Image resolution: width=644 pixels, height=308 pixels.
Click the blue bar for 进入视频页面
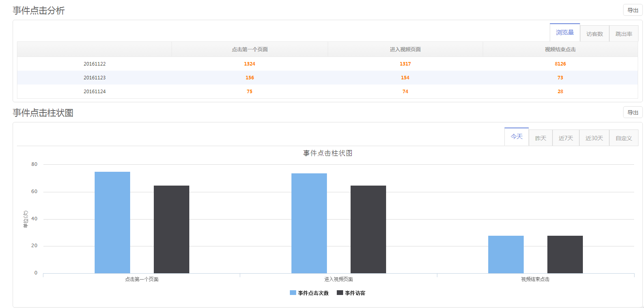click(309, 223)
